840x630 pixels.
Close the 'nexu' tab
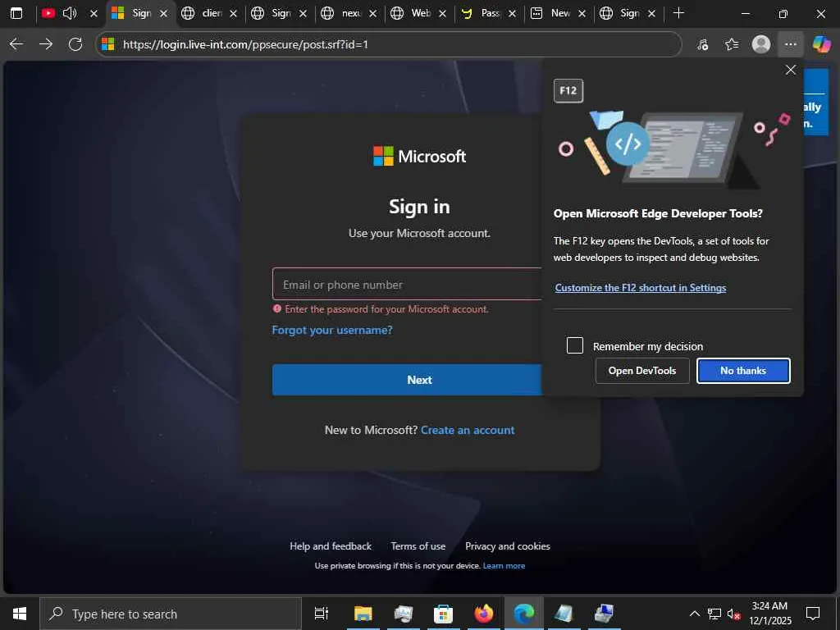point(373,13)
